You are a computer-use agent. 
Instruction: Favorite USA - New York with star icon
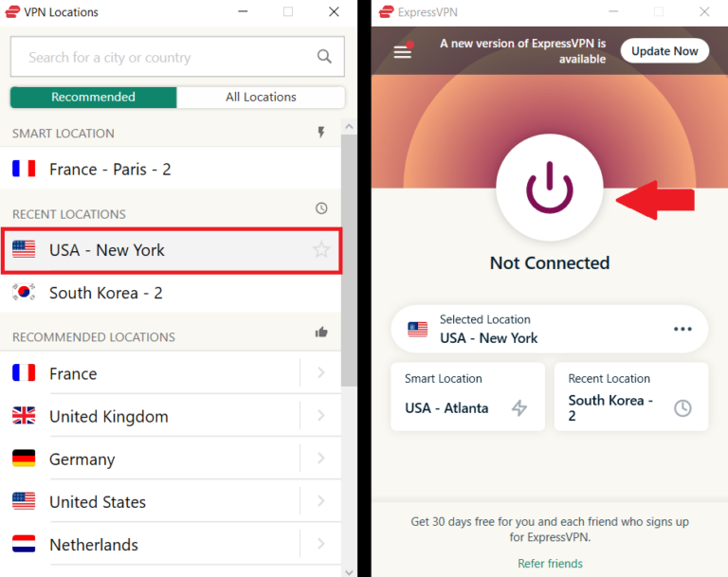click(x=321, y=250)
